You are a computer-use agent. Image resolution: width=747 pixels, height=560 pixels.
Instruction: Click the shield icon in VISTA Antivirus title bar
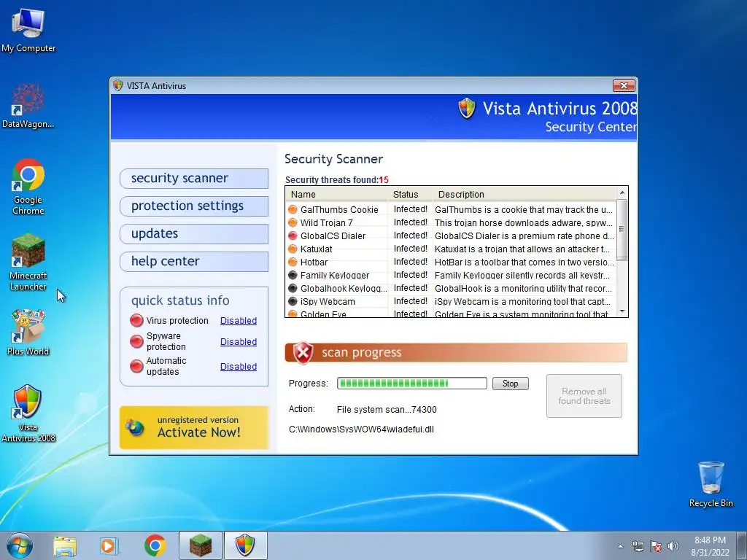point(117,85)
